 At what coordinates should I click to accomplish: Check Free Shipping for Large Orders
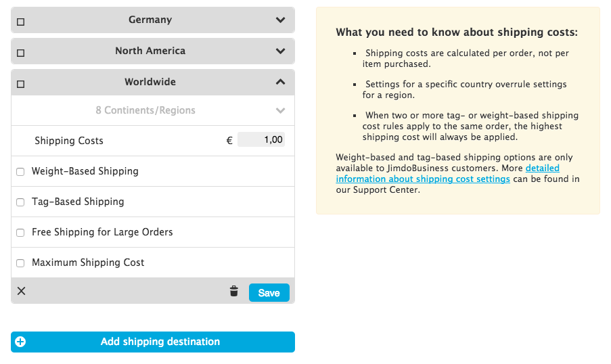(20, 233)
